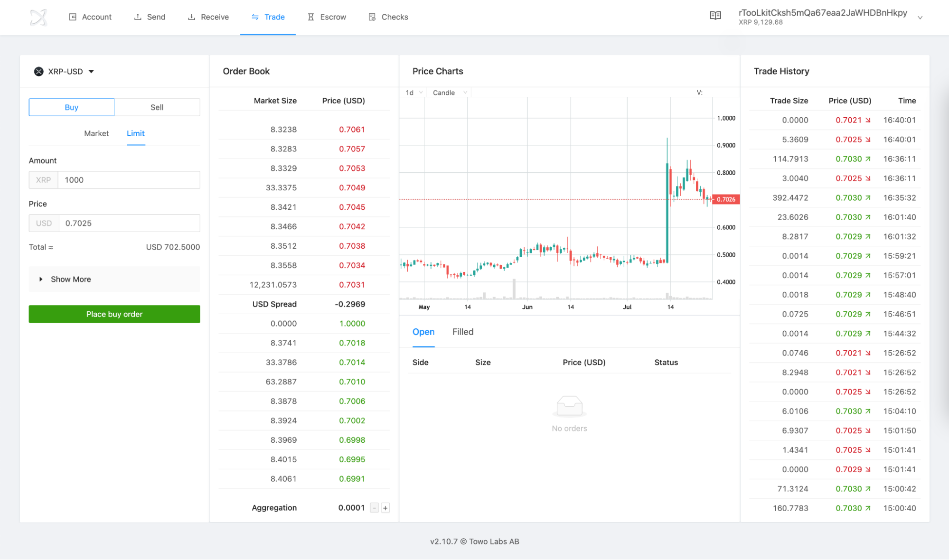The width and height of the screenshot is (949, 560).
Task: Expand the Show More section
Action: point(70,279)
